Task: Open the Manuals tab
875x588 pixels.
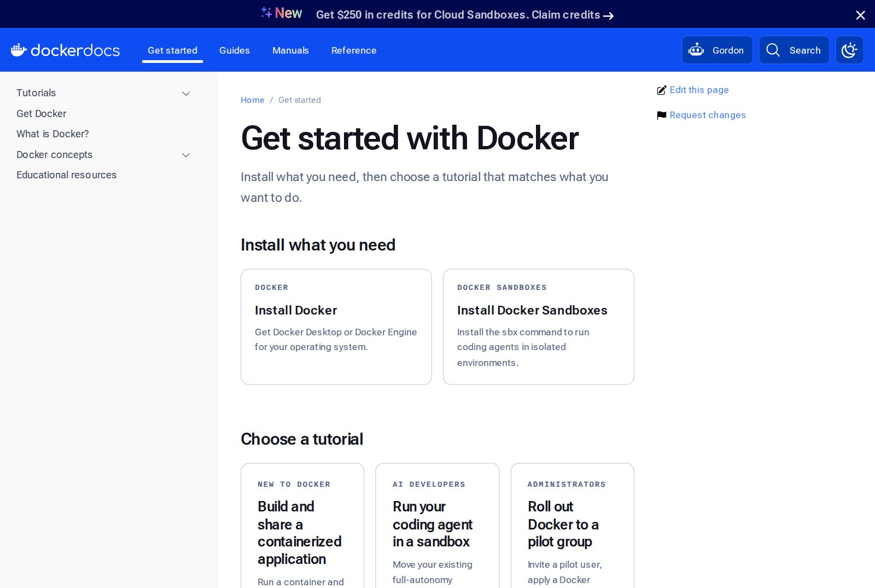Action: pyautogui.click(x=290, y=50)
